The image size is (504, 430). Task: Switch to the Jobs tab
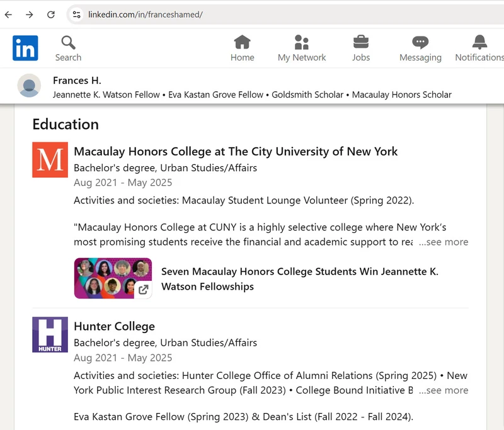[360, 47]
